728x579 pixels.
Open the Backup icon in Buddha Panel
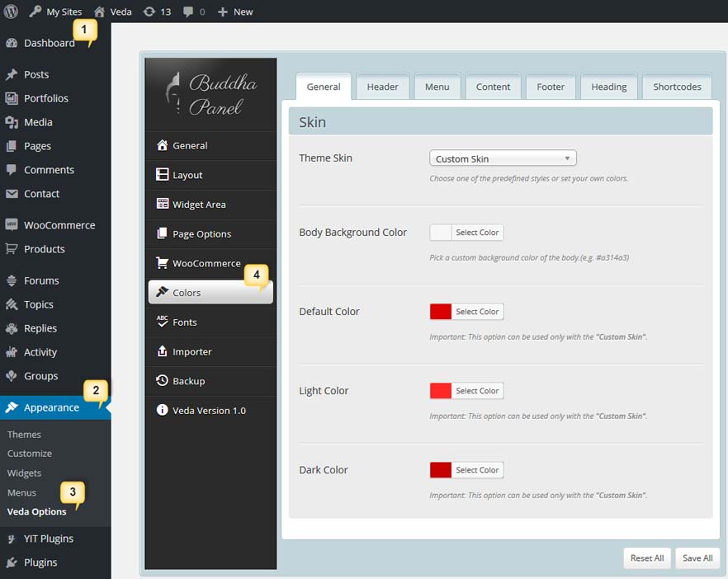(163, 381)
